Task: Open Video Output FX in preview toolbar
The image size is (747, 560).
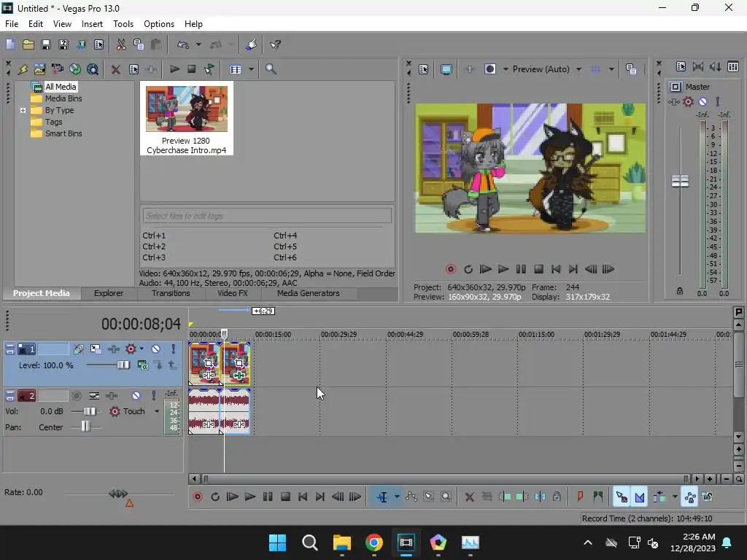Action: click(x=469, y=69)
